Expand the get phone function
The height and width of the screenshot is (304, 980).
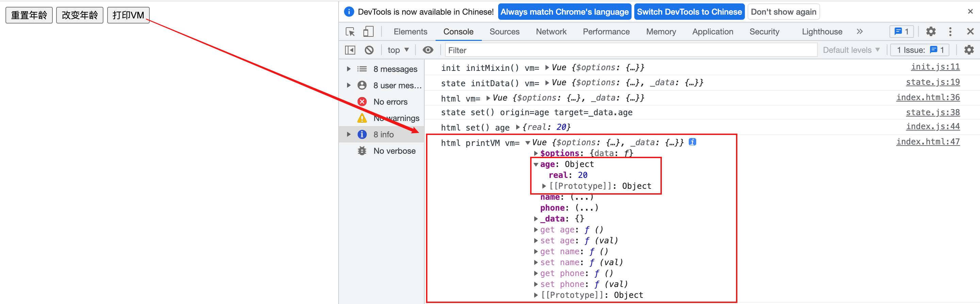536,273
